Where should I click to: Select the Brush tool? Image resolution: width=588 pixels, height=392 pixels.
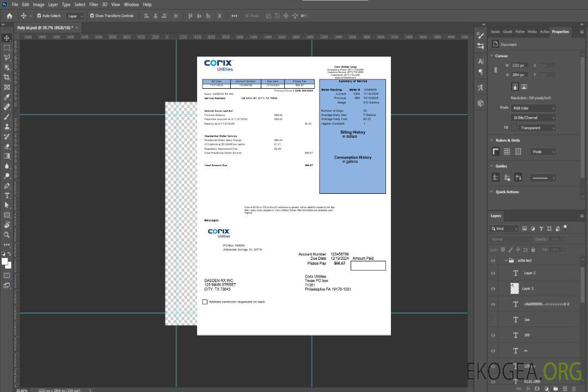pos(7,117)
